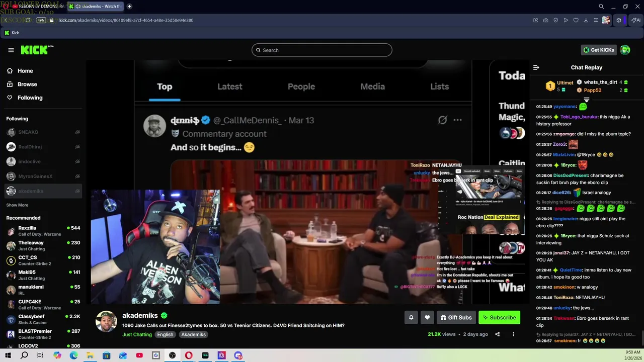Click Tobi_ogo_buruku username in chat
644x362 pixels.
(x=579, y=117)
